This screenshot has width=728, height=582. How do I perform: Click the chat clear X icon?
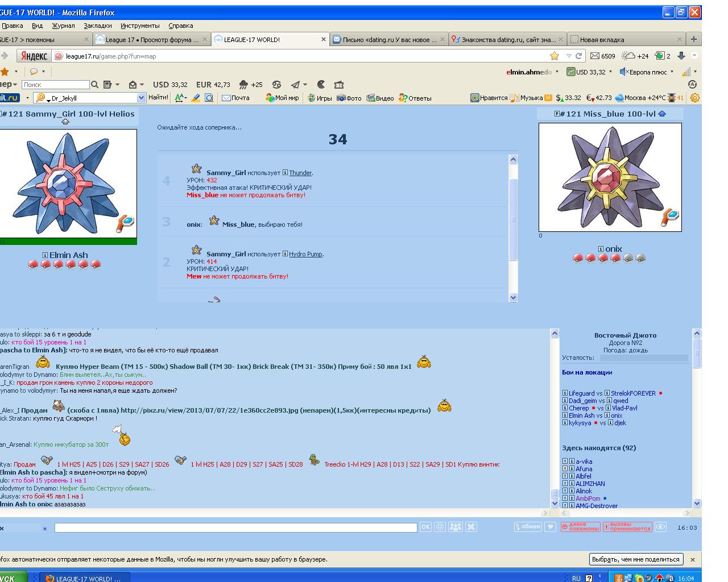[471, 527]
